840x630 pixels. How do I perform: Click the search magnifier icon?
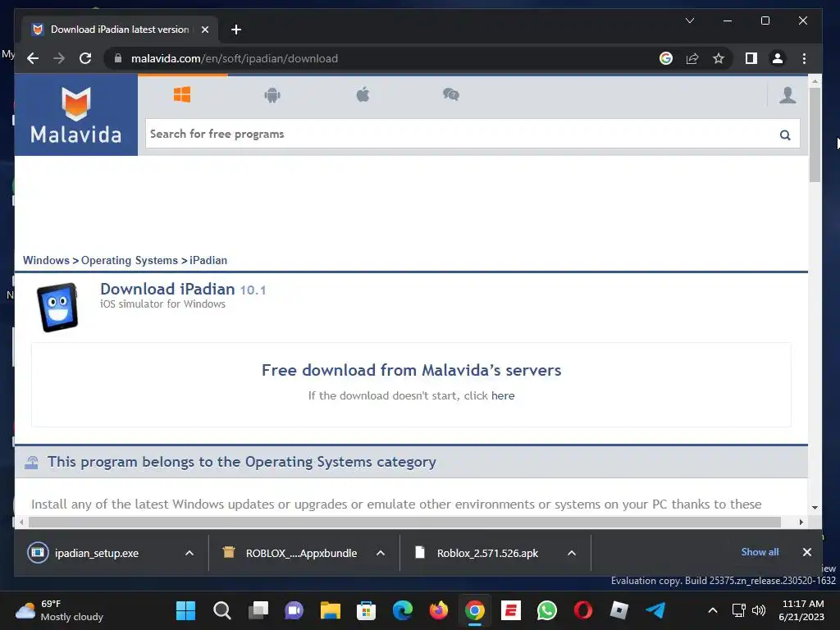pyautogui.click(x=785, y=135)
